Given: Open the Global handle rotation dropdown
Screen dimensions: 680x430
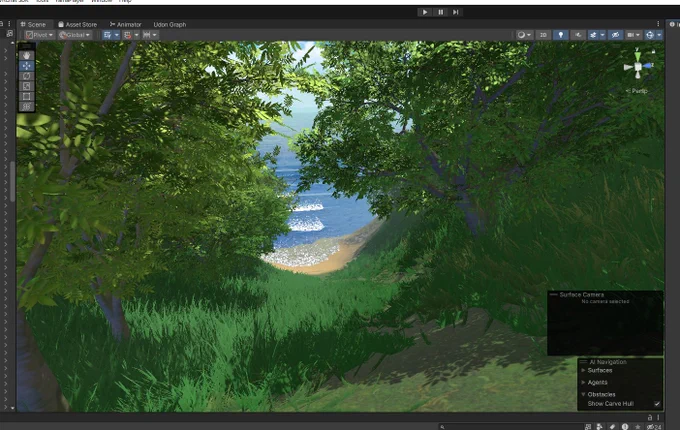Looking at the screenshot, I should pos(75,35).
